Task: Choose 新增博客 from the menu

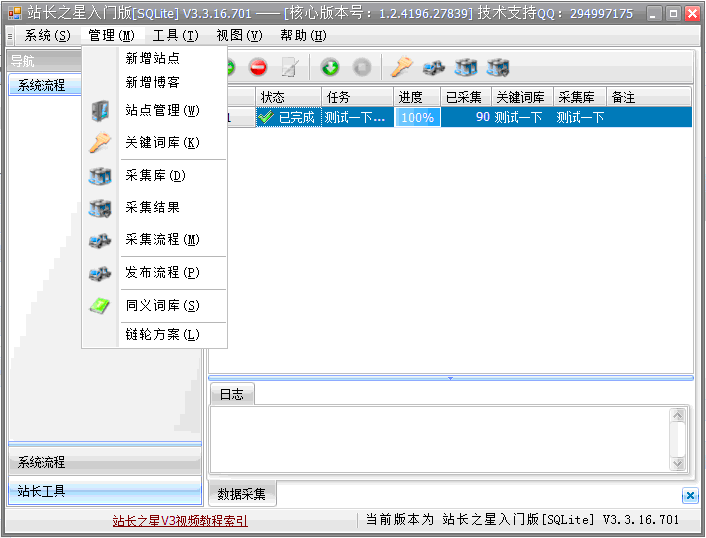Action: point(154,82)
